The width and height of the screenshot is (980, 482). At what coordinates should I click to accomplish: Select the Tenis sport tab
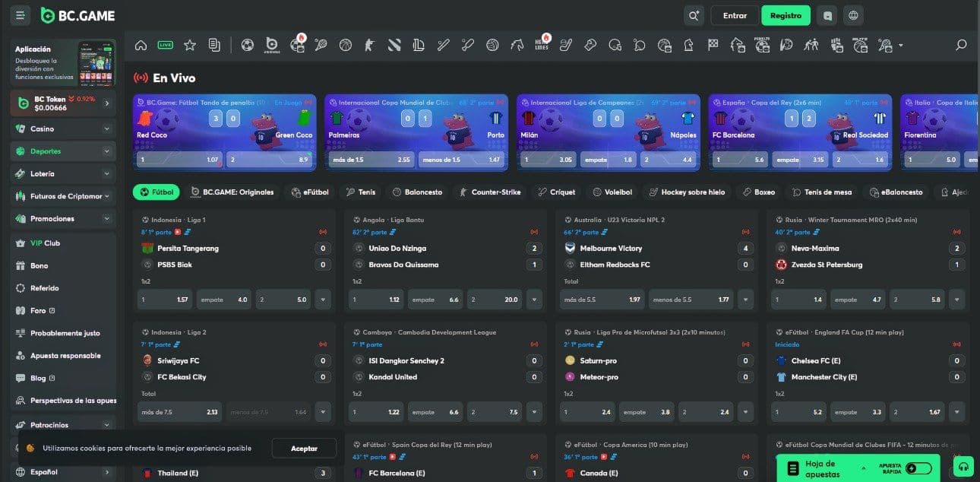coord(361,192)
